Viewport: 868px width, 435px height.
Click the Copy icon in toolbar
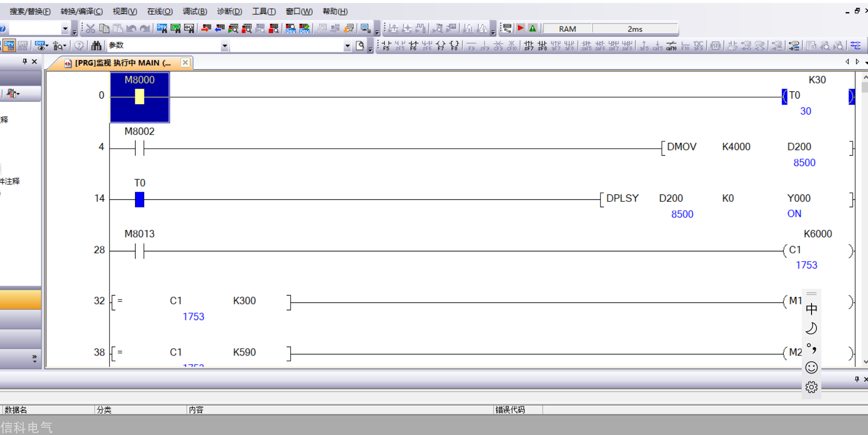coord(104,28)
